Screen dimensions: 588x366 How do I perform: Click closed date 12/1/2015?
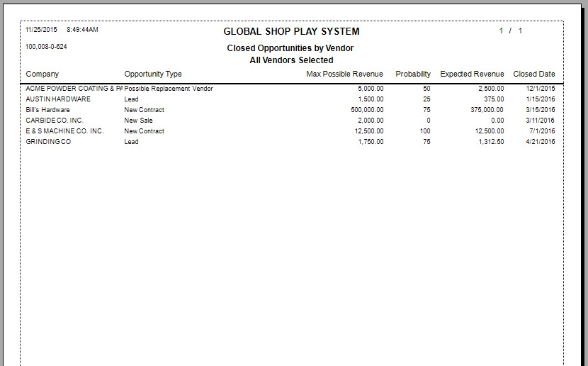(x=541, y=89)
